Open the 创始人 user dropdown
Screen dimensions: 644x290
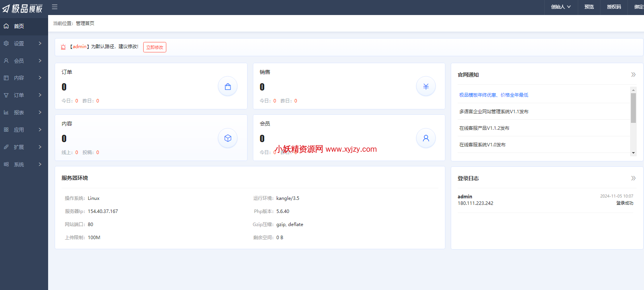561,7
